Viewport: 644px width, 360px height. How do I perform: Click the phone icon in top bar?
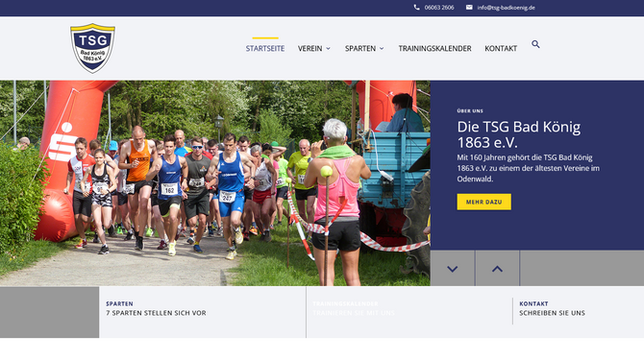[x=416, y=8]
